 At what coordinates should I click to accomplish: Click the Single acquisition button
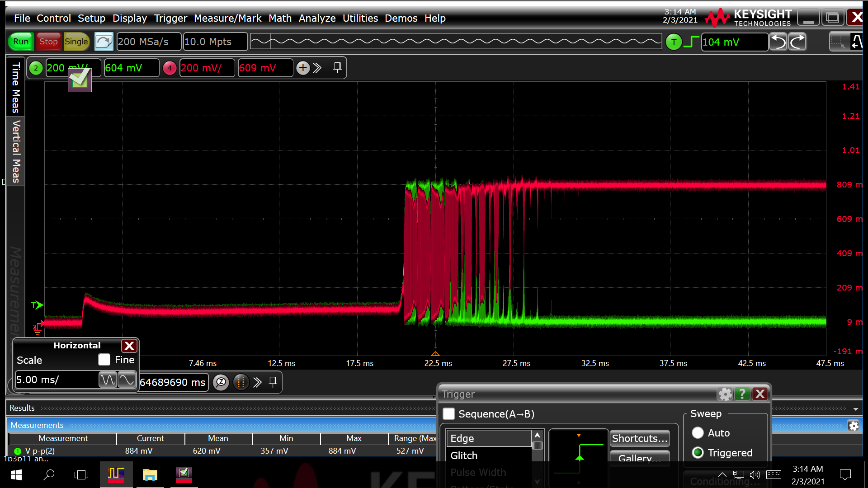coord(76,42)
